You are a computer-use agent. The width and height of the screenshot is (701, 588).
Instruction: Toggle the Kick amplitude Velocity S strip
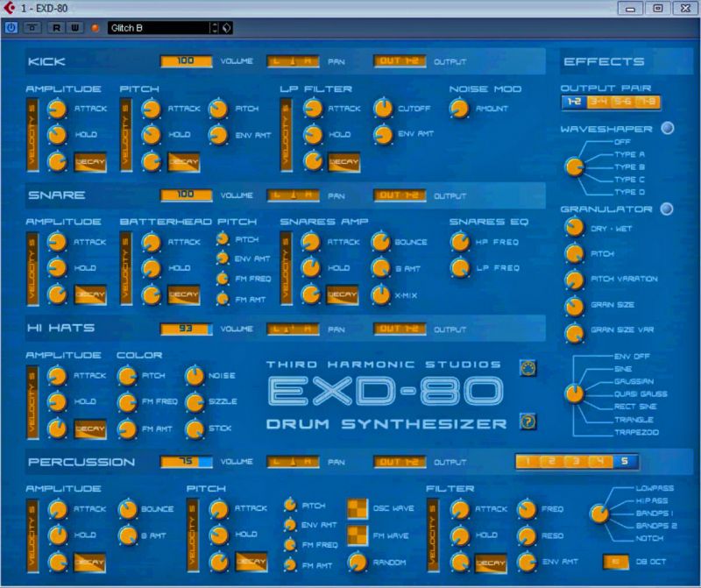point(32,135)
